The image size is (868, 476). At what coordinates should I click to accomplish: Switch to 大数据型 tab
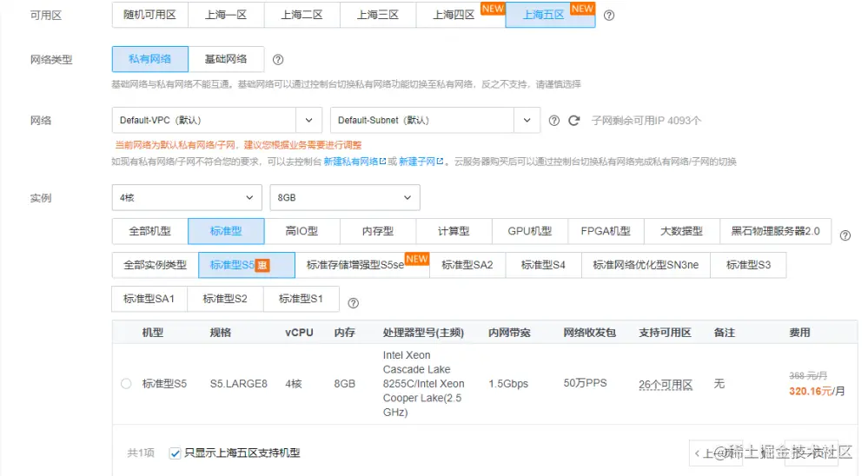[681, 231]
